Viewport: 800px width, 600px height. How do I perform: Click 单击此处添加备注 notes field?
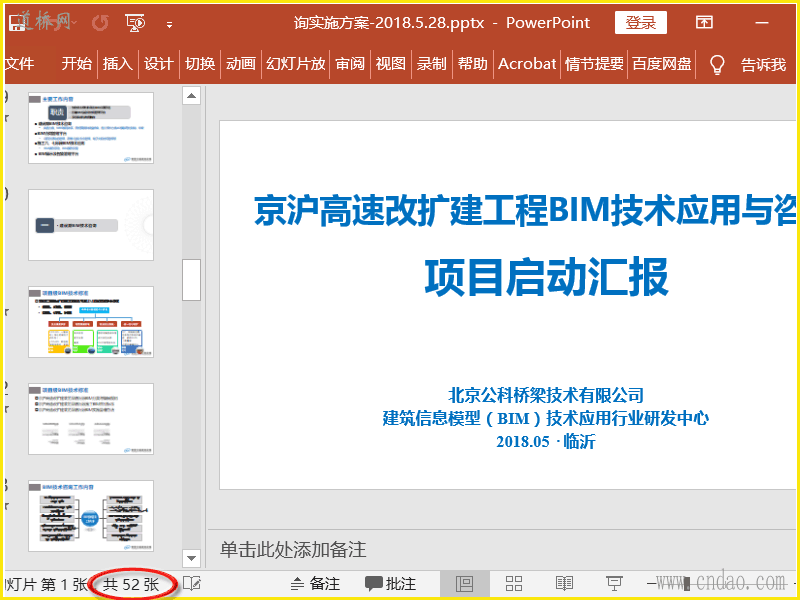293,549
